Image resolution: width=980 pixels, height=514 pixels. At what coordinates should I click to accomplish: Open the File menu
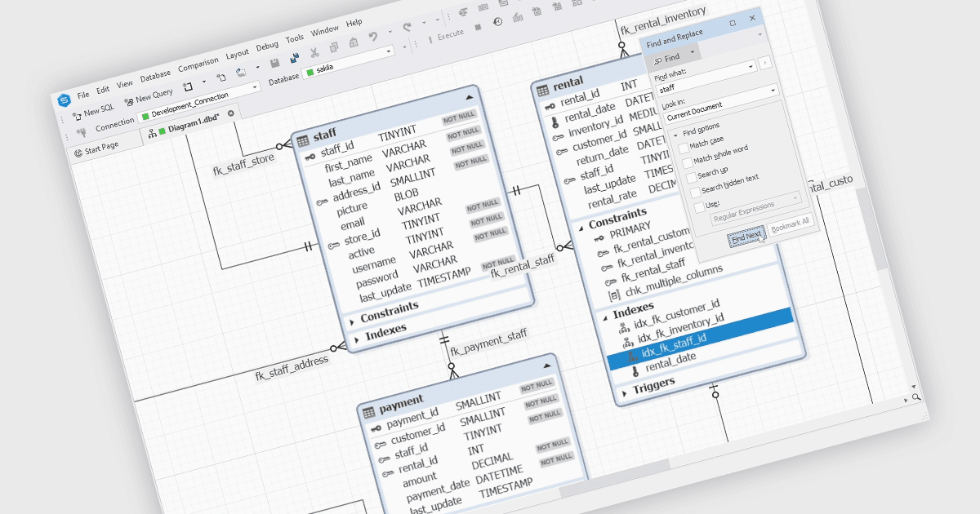pyautogui.click(x=83, y=95)
